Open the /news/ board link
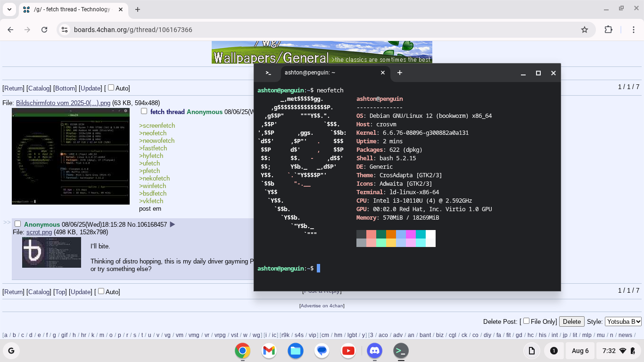Image resolution: width=644 pixels, height=362 pixels. (625, 335)
